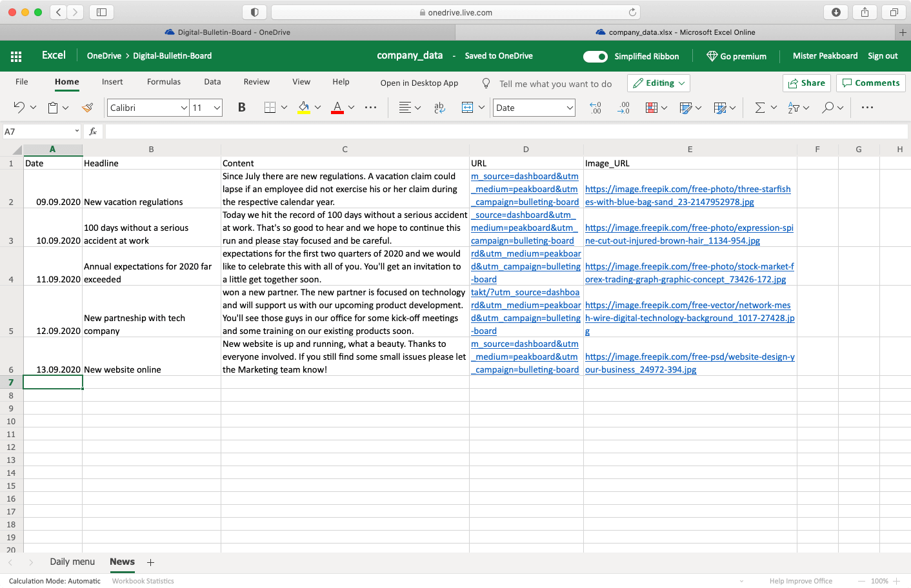Switch to the Formulas ribbon tab
Image resolution: width=911 pixels, height=588 pixels.
[x=164, y=82]
